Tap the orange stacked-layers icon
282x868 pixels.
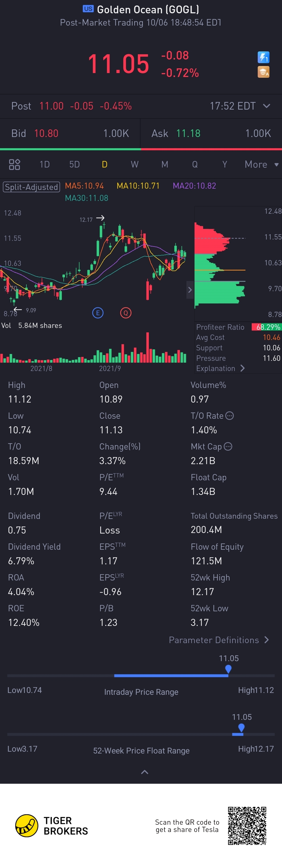[x=263, y=72]
